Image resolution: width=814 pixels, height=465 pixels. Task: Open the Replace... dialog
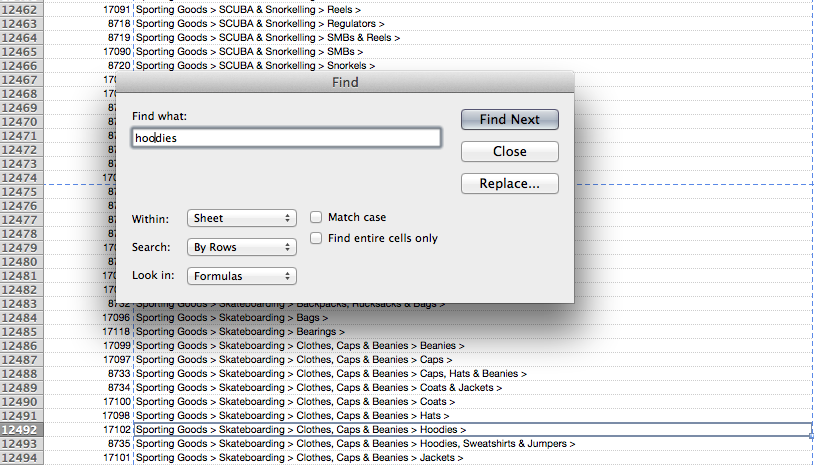click(x=509, y=184)
